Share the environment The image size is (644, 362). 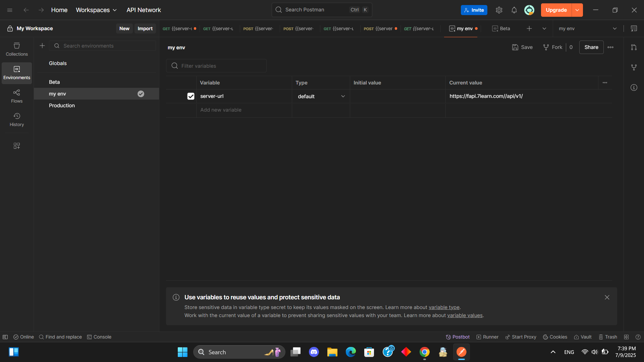591,47
